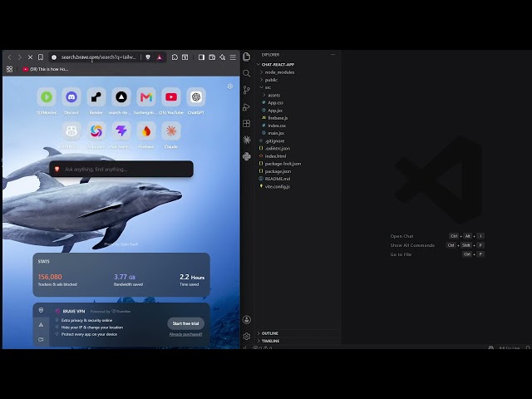Open VS Code Manage gear icon
Screen dimensions: 532x399
click(247, 336)
